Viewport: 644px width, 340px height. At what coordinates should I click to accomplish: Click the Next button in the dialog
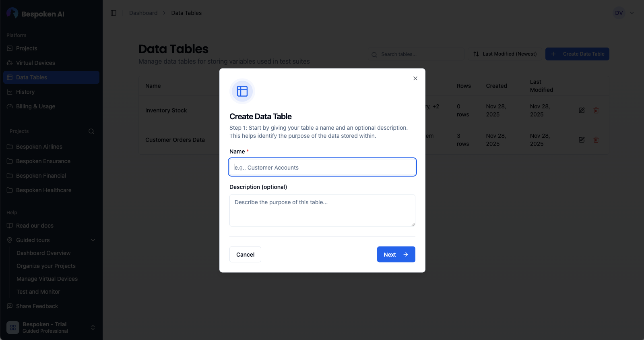tap(396, 254)
